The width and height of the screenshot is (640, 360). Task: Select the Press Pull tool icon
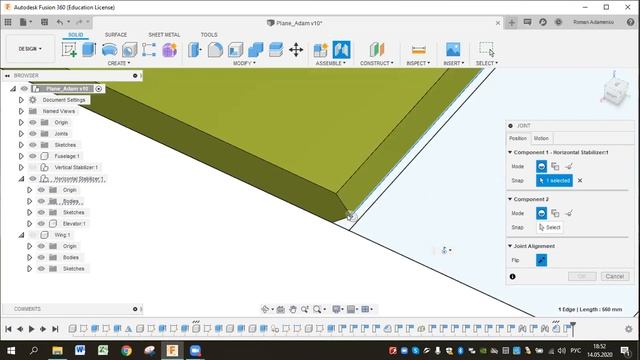tap(195, 50)
